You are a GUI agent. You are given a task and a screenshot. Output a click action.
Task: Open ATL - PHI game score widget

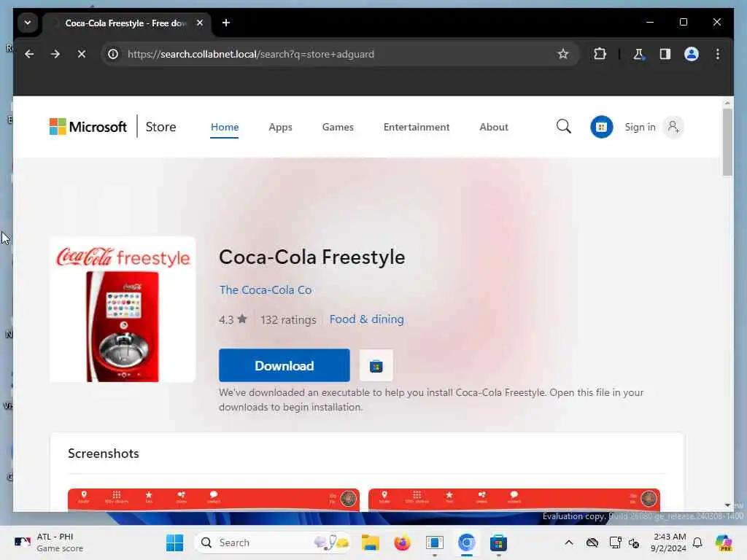click(x=49, y=542)
